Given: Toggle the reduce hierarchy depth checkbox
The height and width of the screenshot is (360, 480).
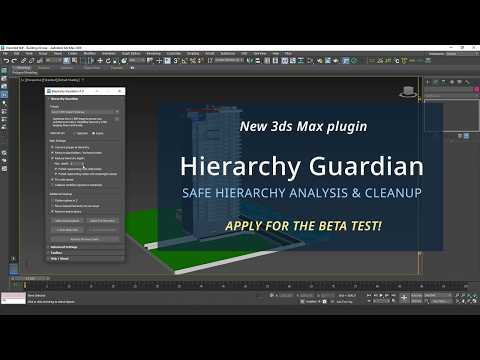Looking at the screenshot, I should coord(53,158).
